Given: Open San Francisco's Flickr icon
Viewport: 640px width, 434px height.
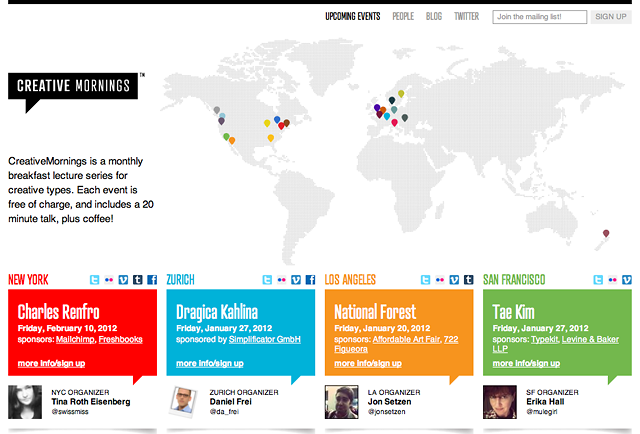Looking at the screenshot, I should [x=612, y=280].
